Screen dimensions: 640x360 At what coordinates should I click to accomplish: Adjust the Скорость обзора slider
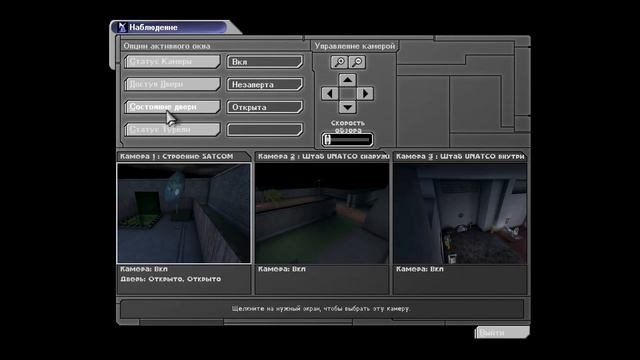pos(347,140)
